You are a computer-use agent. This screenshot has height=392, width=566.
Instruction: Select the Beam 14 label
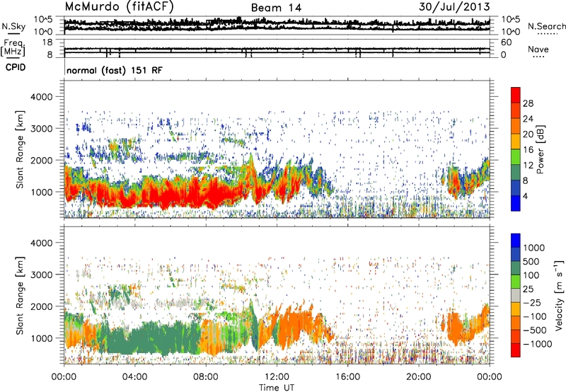point(276,8)
